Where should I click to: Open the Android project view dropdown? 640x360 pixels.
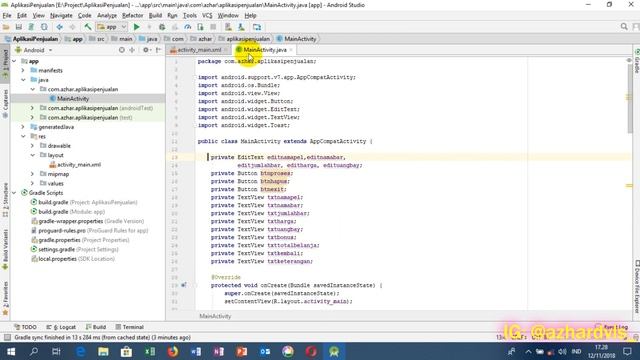coord(34,50)
